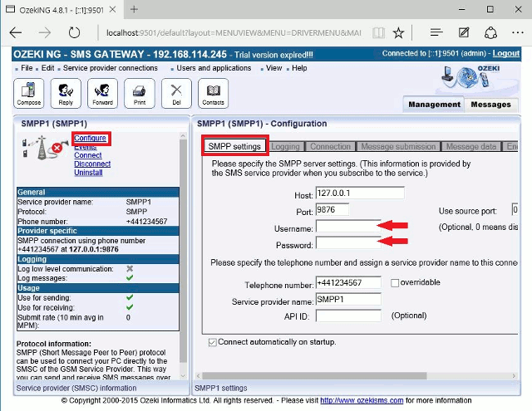Screen dimensions: 532x411
Task: Open a new browser tab
Action: (134, 9)
